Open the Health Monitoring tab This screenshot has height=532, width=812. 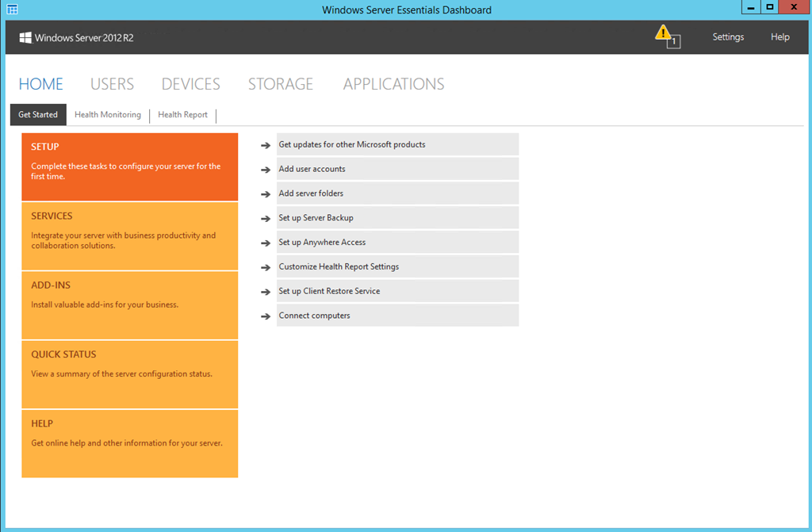click(108, 114)
